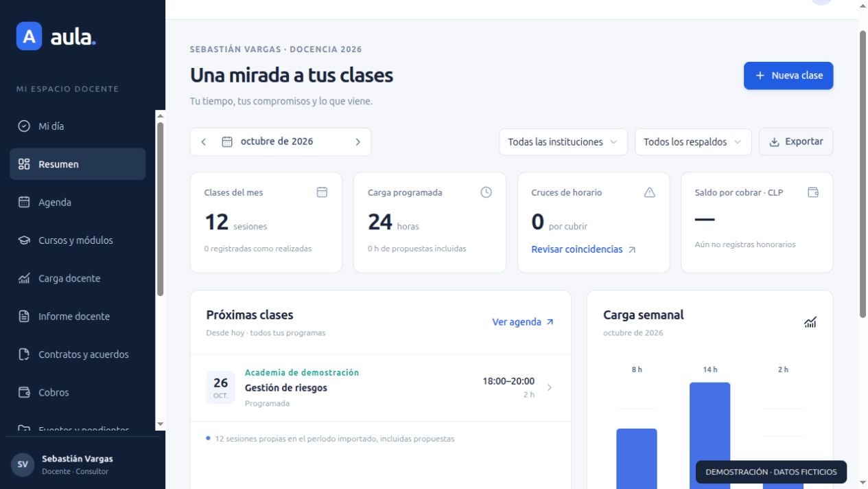The image size is (868, 489).
Task: Click the Contratos file icon
Action: click(x=24, y=354)
